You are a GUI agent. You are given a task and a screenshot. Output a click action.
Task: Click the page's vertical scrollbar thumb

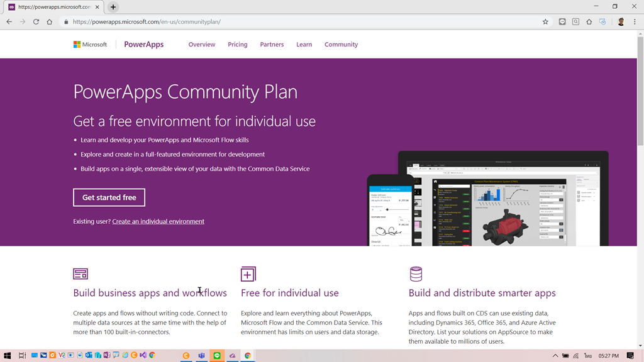pos(640,90)
